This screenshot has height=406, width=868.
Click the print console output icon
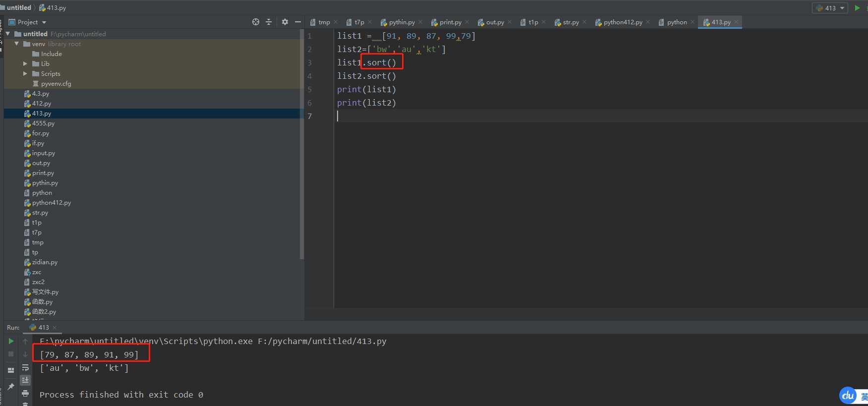click(25, 393)
